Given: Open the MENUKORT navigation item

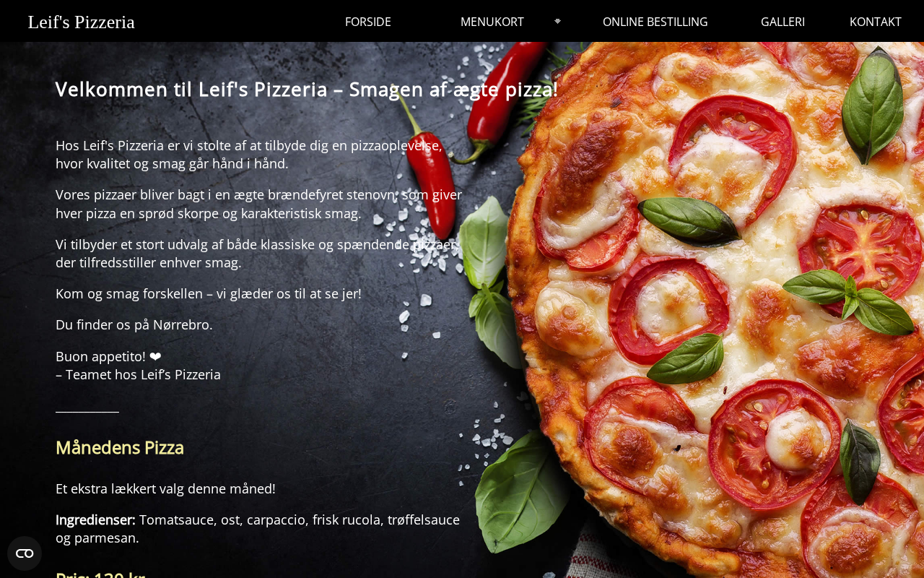Looking at the screenshot, I should tap(492, 22).
